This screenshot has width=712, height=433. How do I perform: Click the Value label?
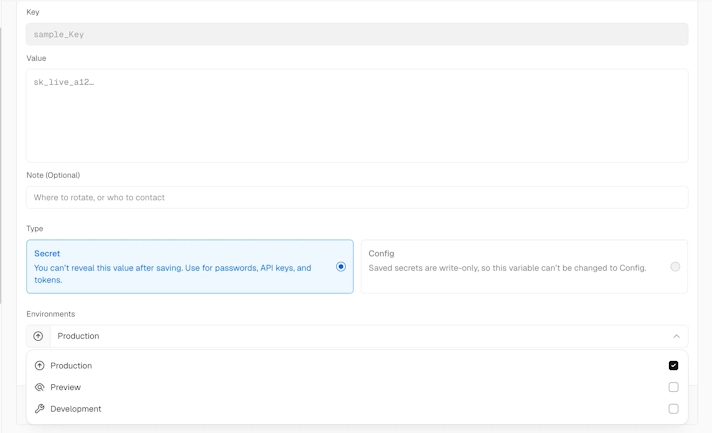(36, 58)
